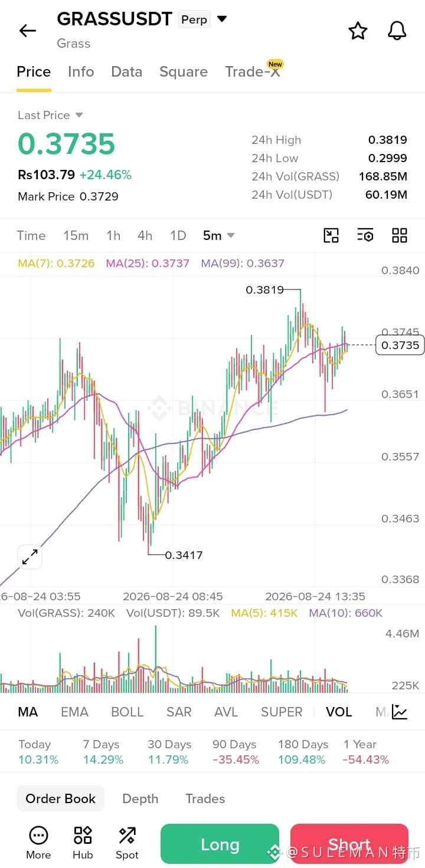425x868 pixels.
Task: Click the 0.3417 low marker on chart
Action: 184,555
